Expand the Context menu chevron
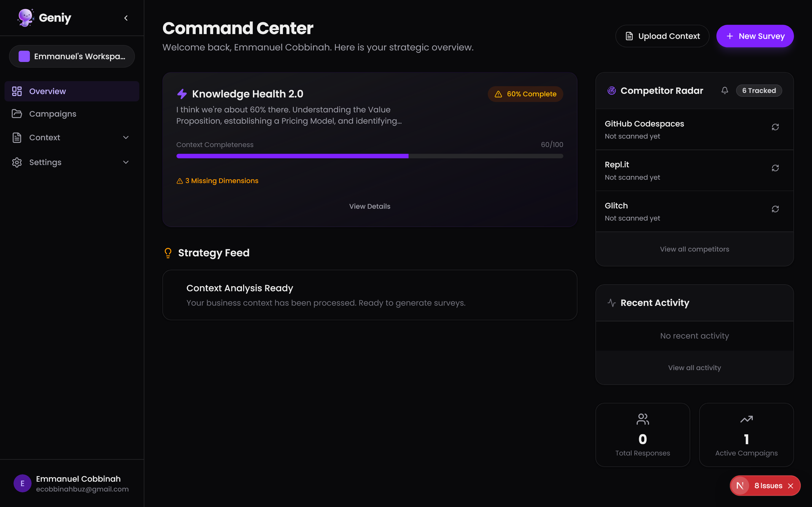812x507 pixels. pyautogui.click(x=126, y=137)
